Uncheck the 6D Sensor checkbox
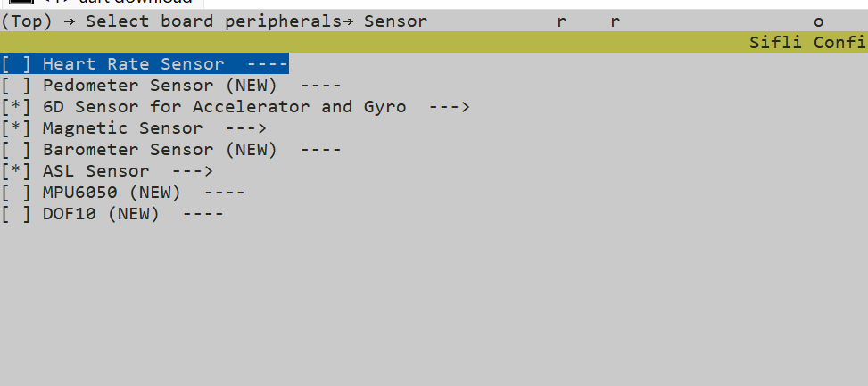Screen dimensions: 868x386 (x=15, y=107)
